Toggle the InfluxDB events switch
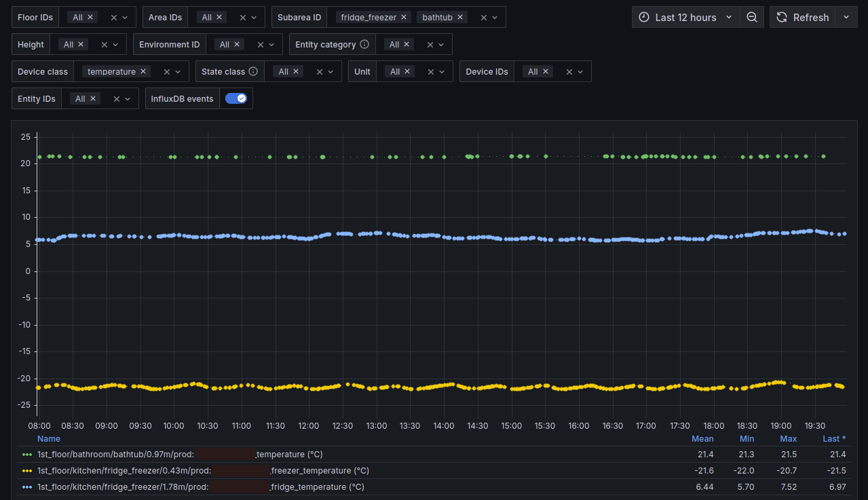 236,99
